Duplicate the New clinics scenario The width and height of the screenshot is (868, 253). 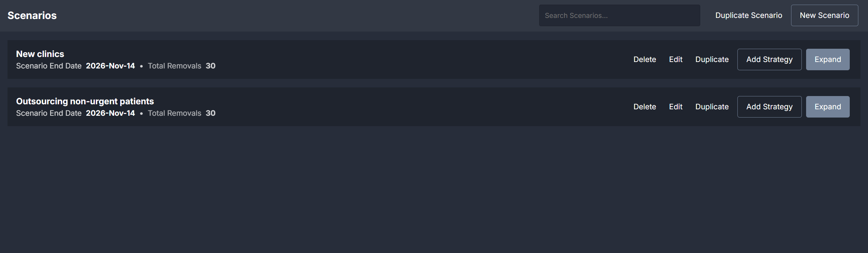point(712,59)
